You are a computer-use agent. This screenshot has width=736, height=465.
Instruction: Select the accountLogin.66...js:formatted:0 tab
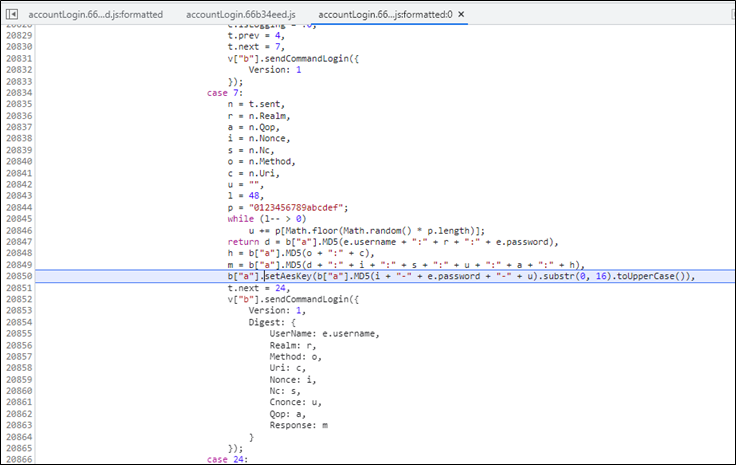click(385, 15)
